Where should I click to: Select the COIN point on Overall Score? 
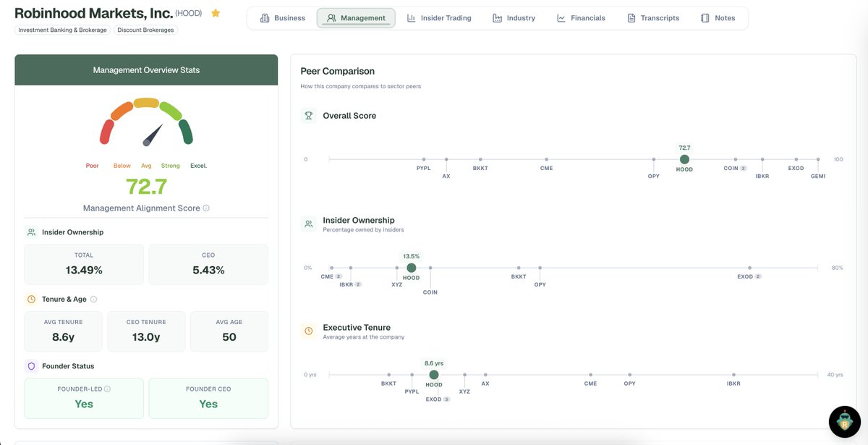(736, 159)
